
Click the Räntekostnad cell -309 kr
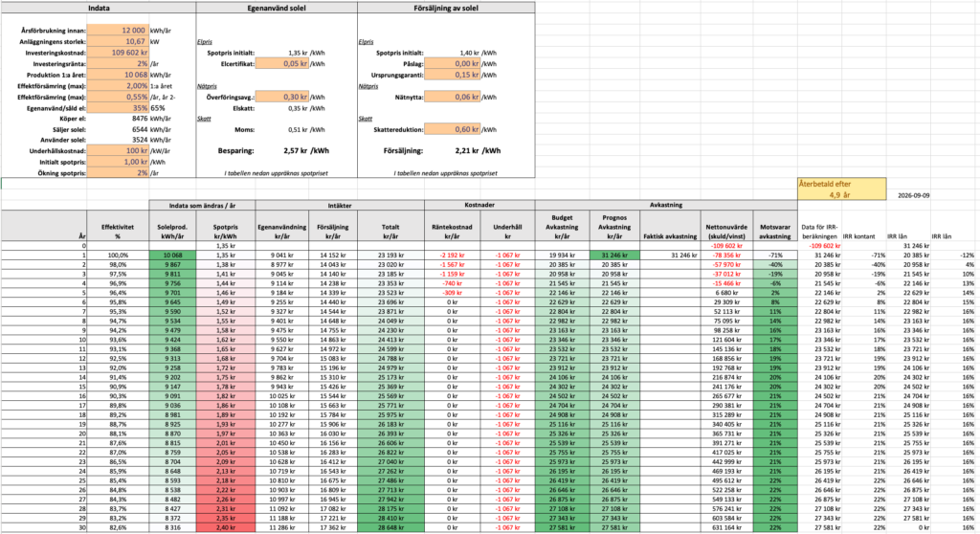453,293
